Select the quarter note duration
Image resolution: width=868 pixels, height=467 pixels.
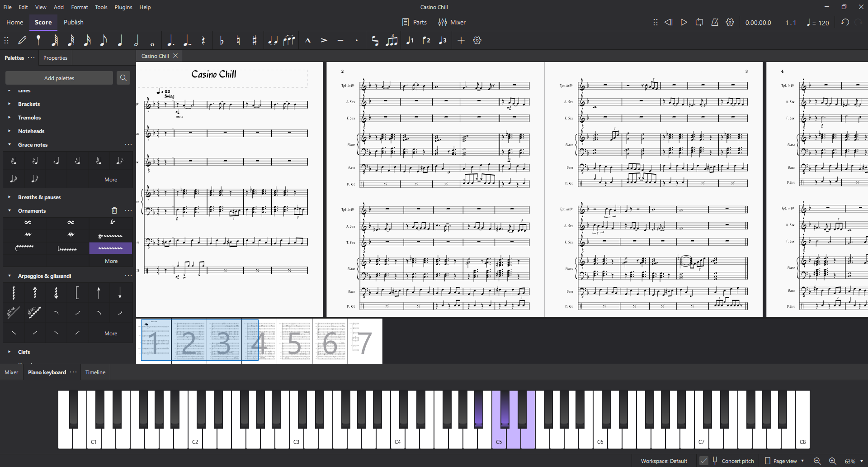pos(120,40)
